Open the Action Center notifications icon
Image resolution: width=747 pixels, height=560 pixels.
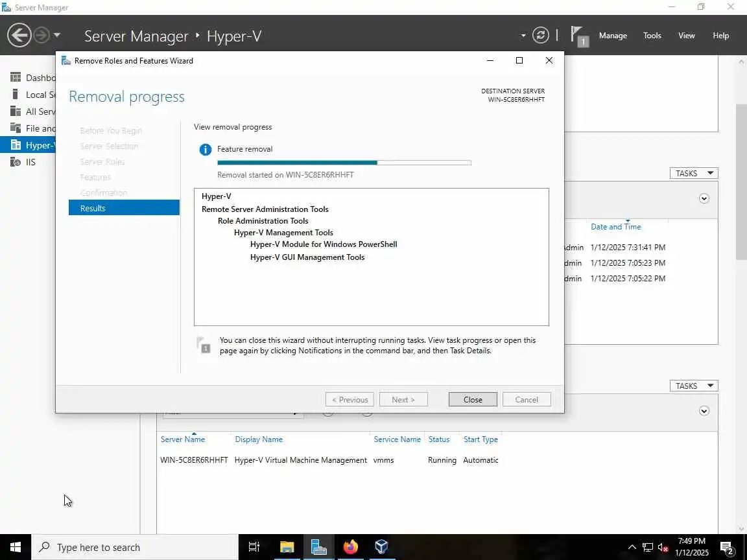click(726, 548)
